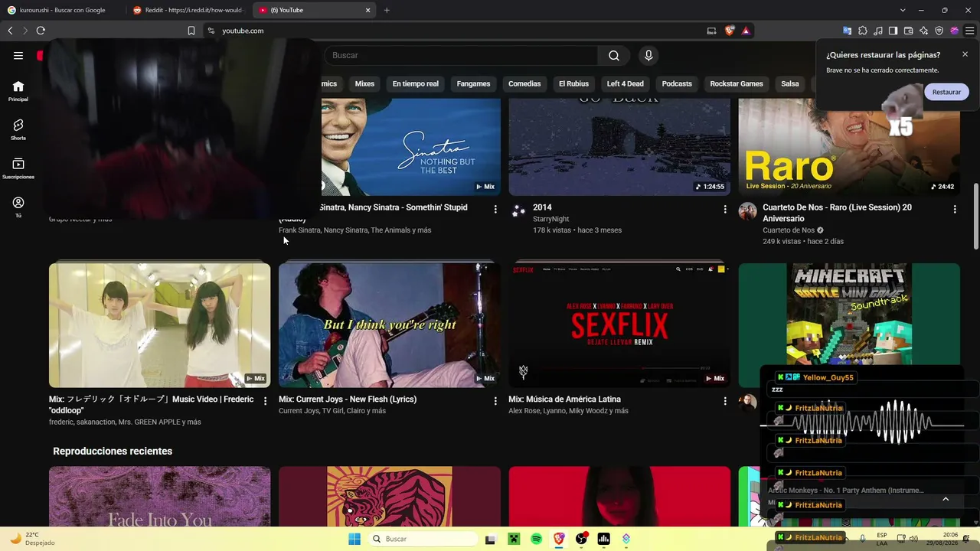Open the SEXFLIX remix mix thumbnail

(619, 325)
